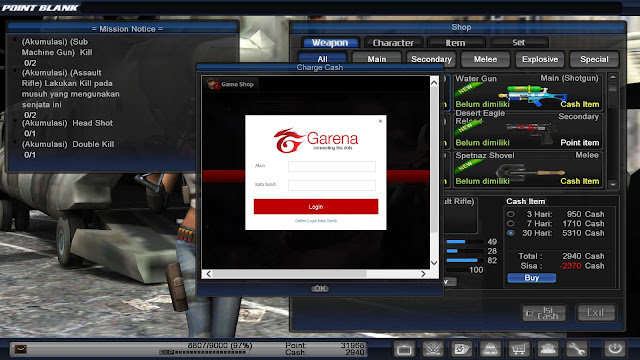Click the Assault Rifle mission entry
Screen dimensions: 640x360
coord(70,94)
